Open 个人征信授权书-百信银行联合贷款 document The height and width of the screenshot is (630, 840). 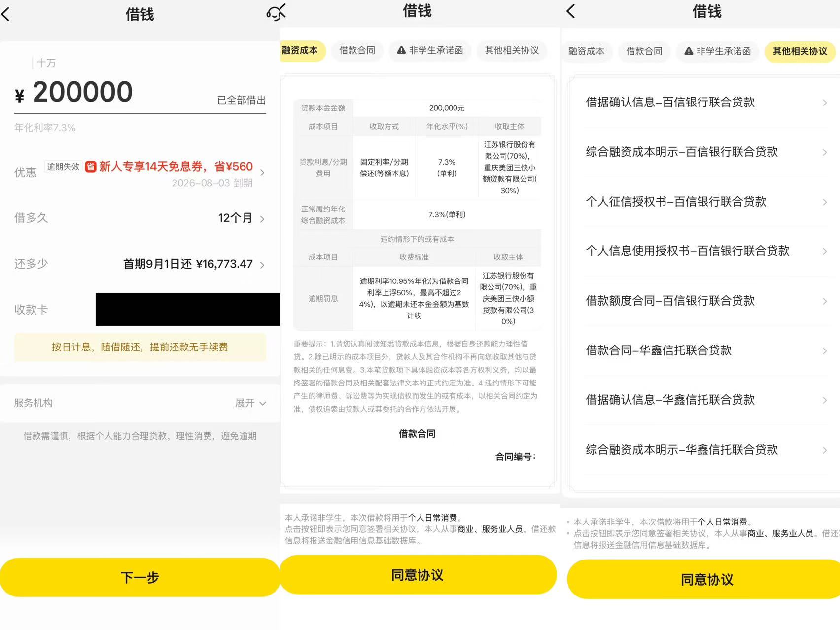tap(706, 202)
